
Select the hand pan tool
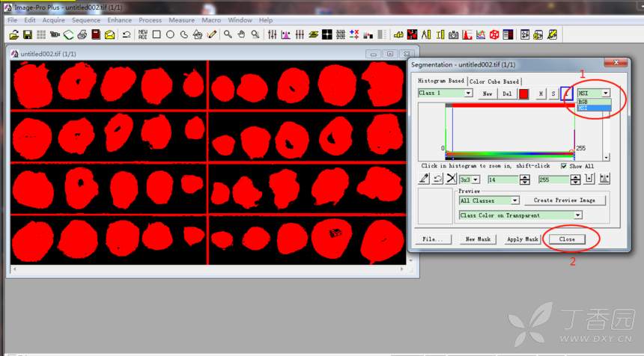[241, 34]
